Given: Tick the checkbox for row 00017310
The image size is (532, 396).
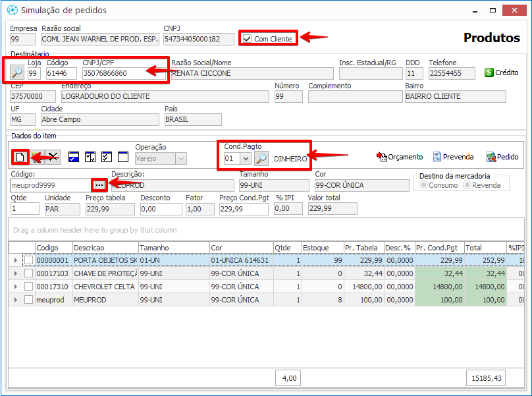Looking at the screenshot, I should (x=28, y=287).
